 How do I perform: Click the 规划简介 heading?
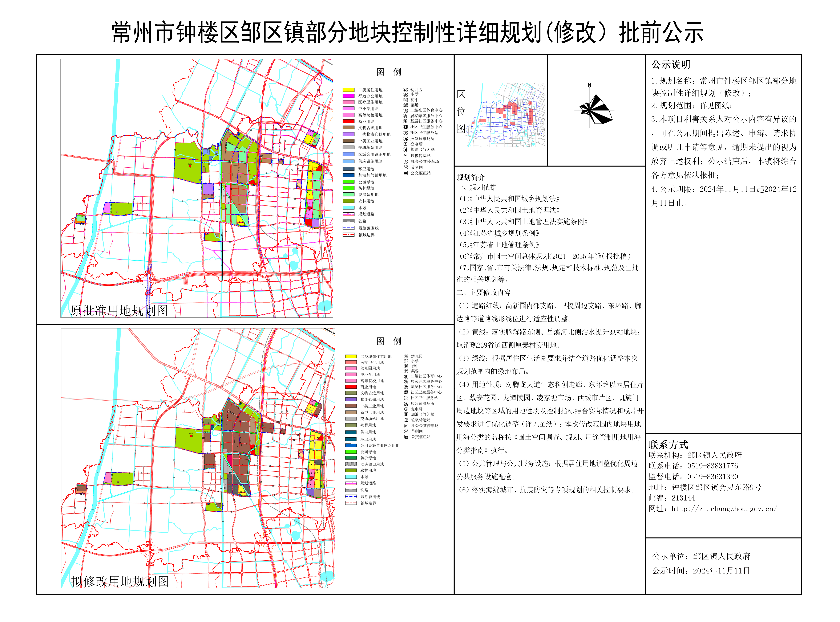point(471,177)
